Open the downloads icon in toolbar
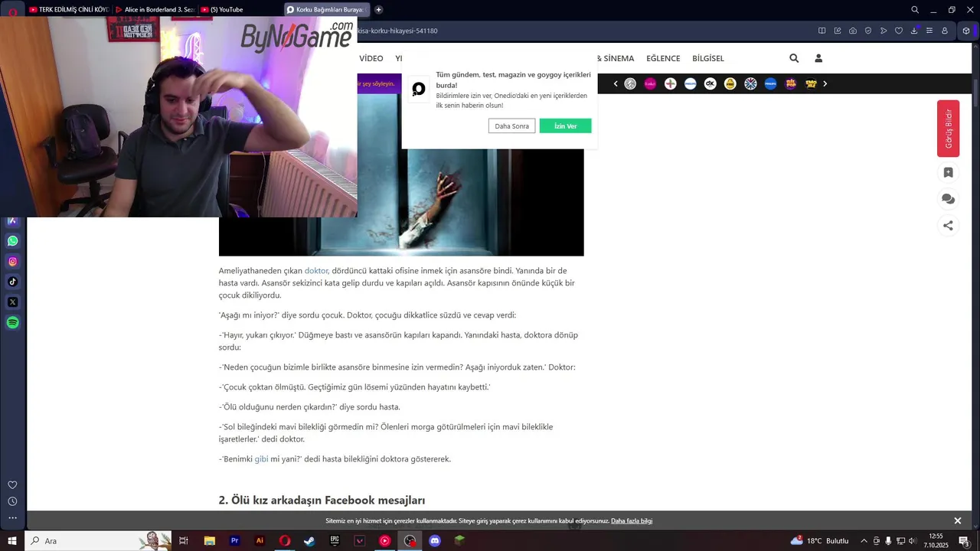 pyautogui.click(x=914, y=31)
